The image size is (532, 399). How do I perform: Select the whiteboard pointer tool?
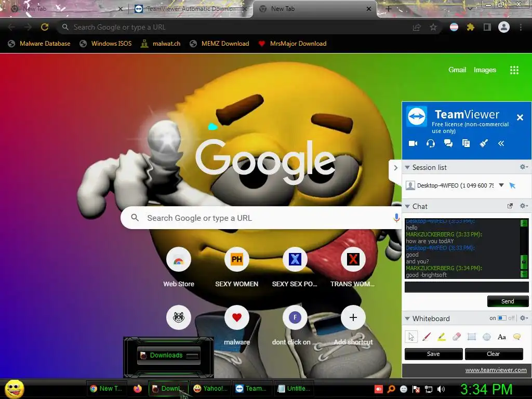click(411, 337)
